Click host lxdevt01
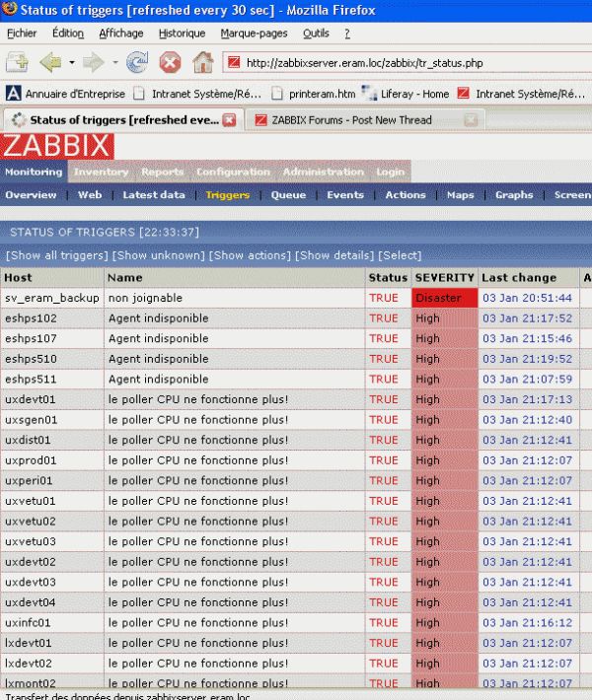 (29, 643)
